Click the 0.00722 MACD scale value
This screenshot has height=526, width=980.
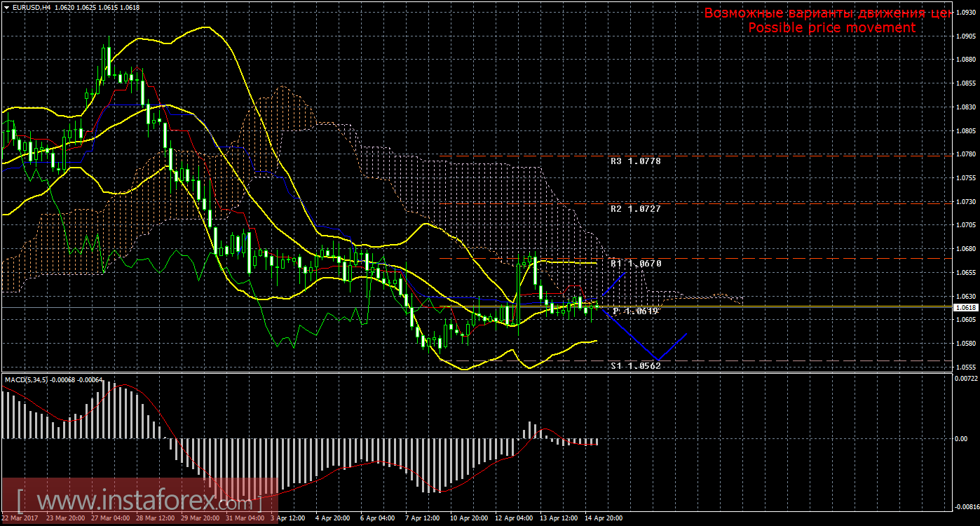click(966, 379)
